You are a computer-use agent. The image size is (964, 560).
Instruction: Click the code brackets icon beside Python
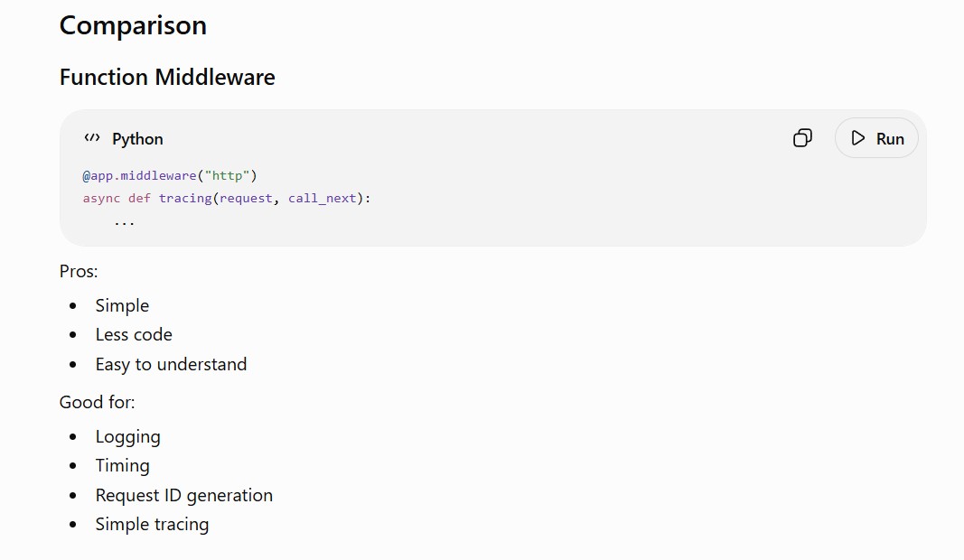tap(91, 138)
